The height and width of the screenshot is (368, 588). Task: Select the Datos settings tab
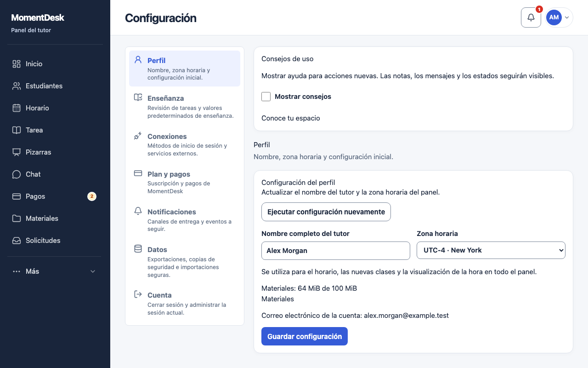point(185,262)
